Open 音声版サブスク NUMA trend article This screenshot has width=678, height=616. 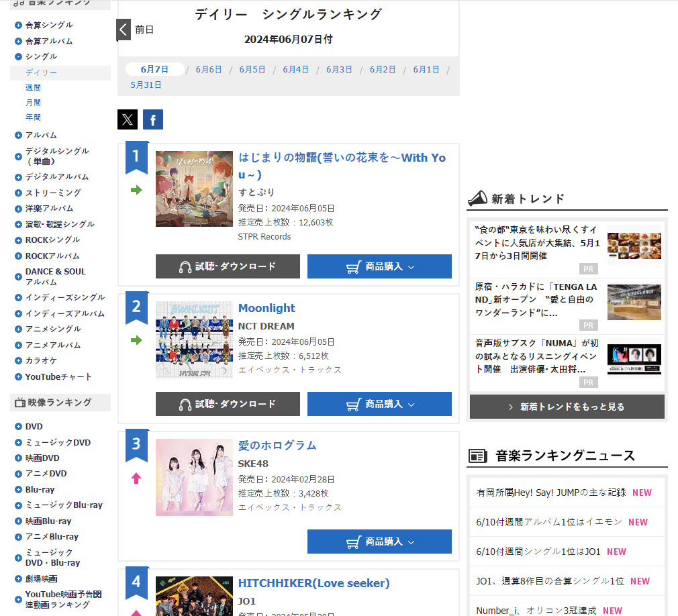click(536, 356)
